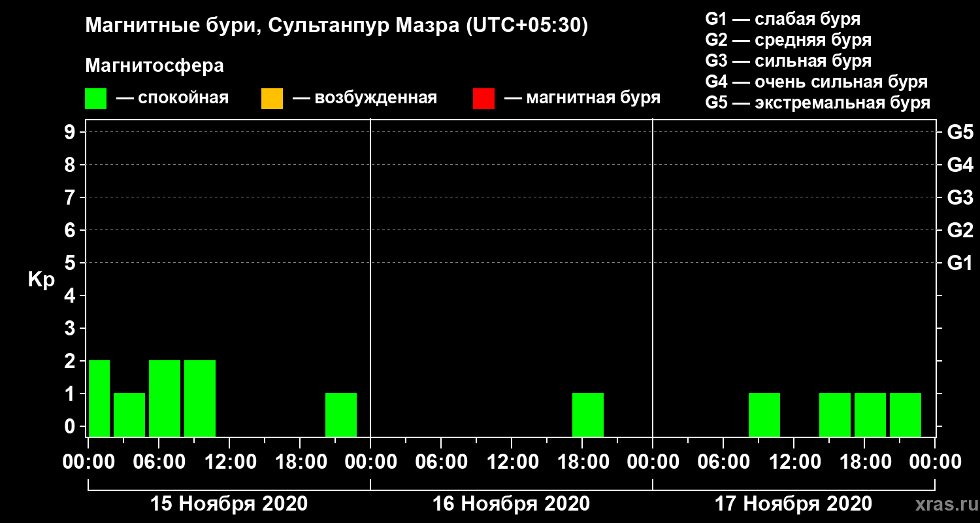Click the '06:00' time label under 17 November
Image resolution: width=980 pixels, height=523 pixels.
tap(723, 462)
